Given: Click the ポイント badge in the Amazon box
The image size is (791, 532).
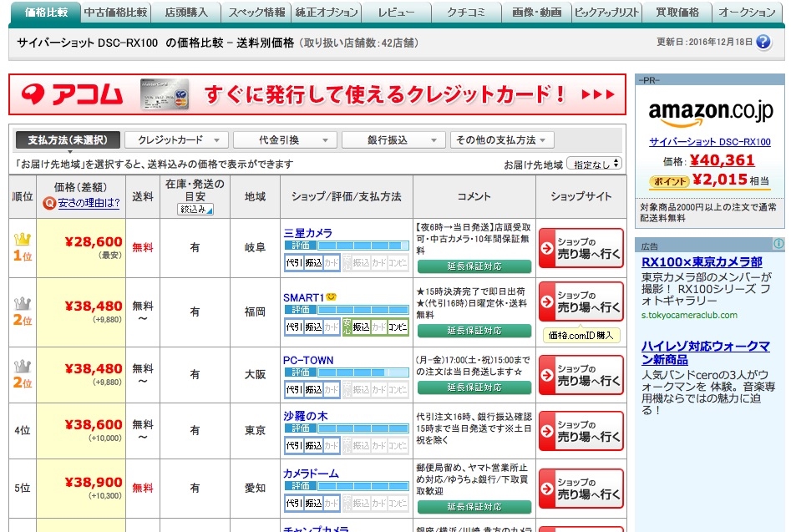Looking at the screenshot, I should (x=669, y=181).
